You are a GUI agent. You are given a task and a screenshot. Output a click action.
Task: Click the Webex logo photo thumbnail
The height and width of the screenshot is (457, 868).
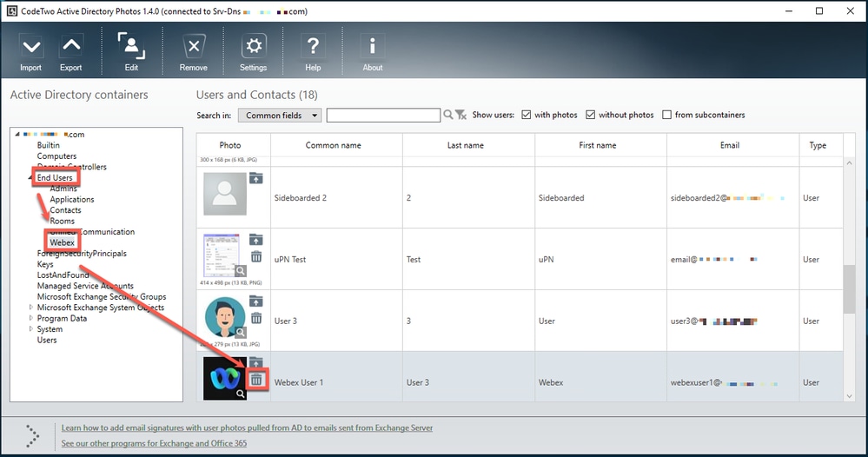pyautogui.click(x=225, y=379)
